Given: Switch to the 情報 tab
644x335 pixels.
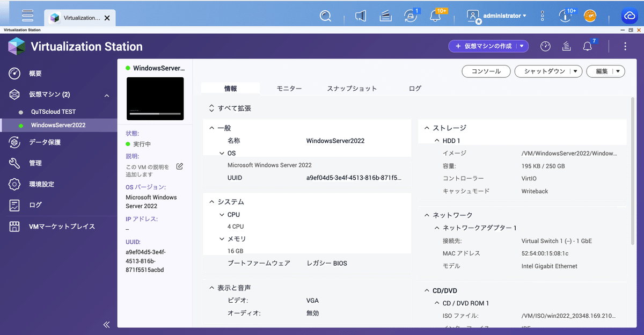Looking at the screenshot, I should tap(230, 89).
